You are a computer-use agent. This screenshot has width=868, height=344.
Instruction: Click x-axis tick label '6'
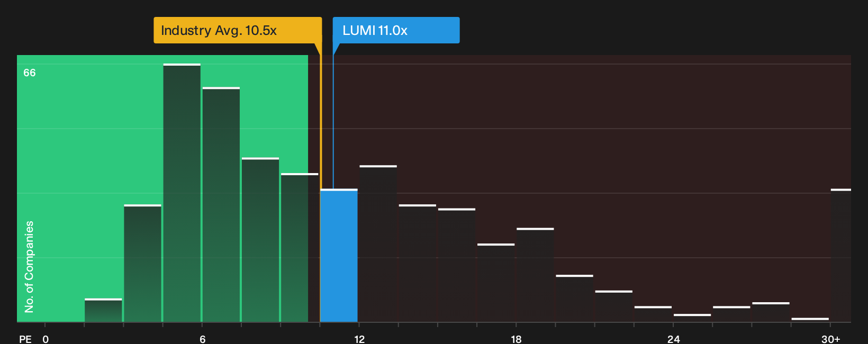coord(203,339)
